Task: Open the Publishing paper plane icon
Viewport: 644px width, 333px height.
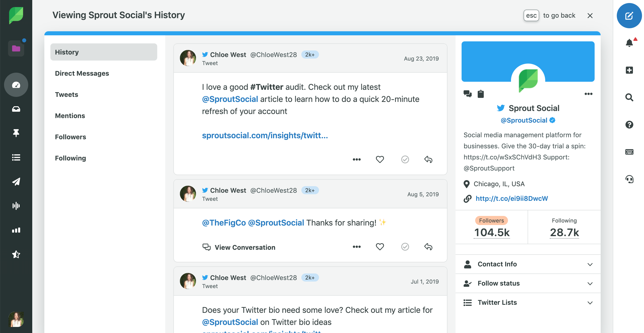Action: (x=16, y=182)
